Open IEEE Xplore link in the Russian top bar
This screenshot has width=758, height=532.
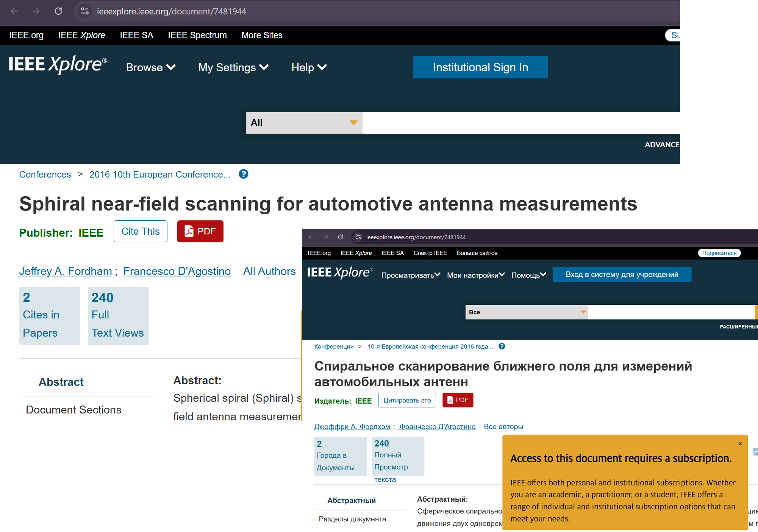tap(356, 253)
